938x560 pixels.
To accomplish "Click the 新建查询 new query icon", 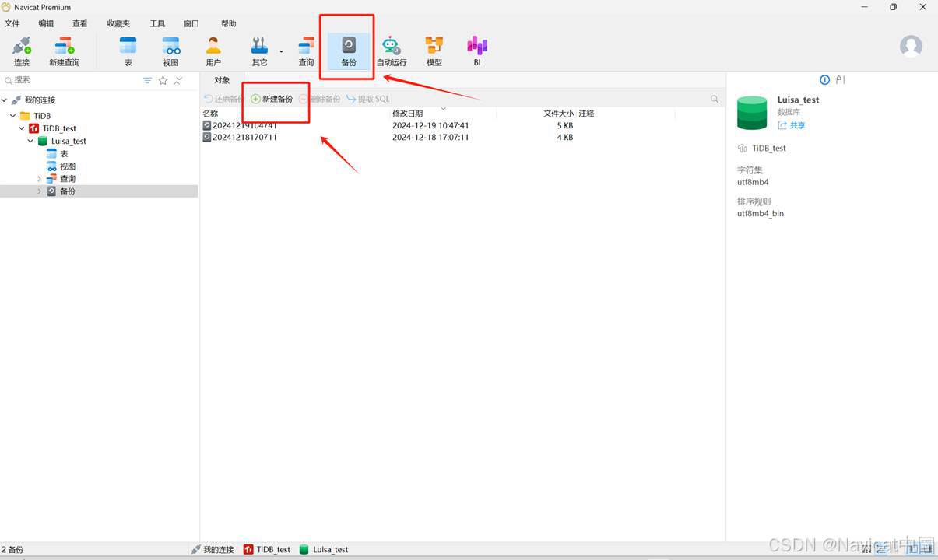I will tap(64, 51).
